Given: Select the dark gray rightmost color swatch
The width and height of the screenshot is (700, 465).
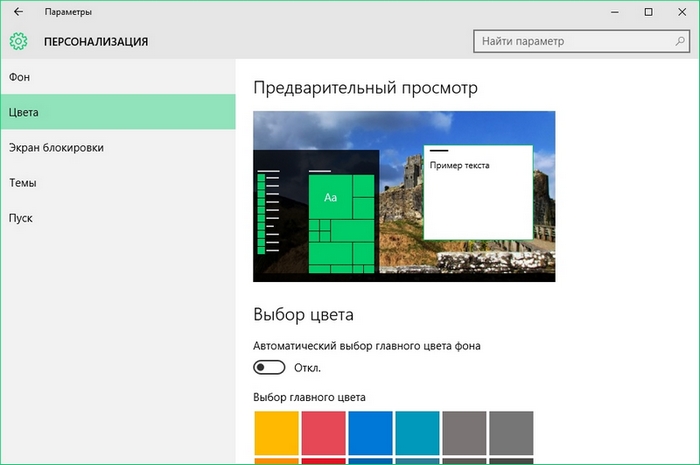Looking at the screenshot, I should click(512, 432).
